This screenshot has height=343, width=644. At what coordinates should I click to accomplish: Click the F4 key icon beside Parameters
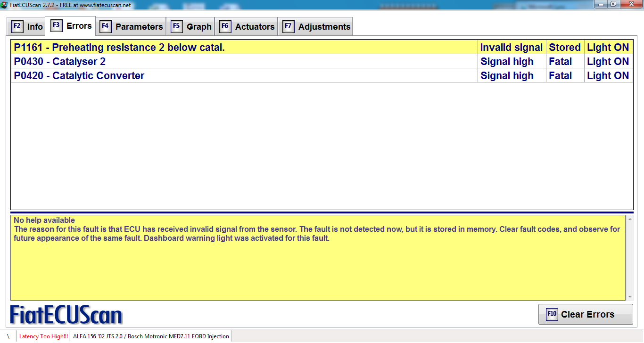click(x=105, y=26)
